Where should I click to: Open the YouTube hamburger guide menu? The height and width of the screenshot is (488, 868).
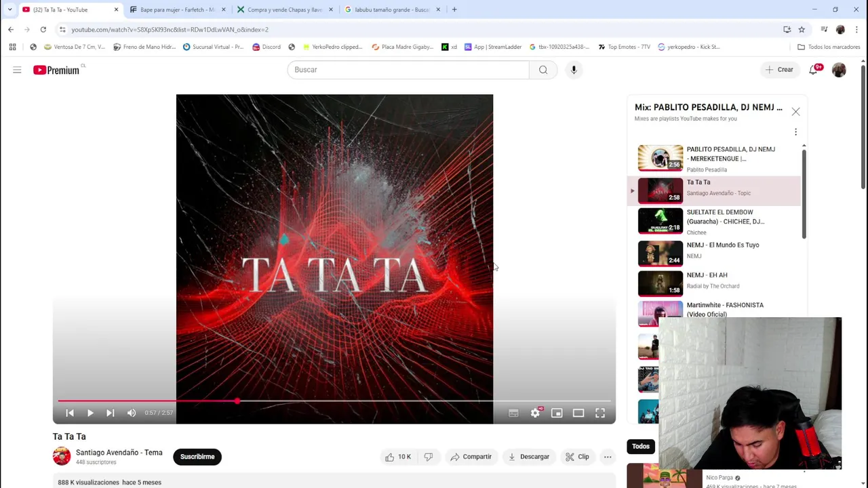17,70
